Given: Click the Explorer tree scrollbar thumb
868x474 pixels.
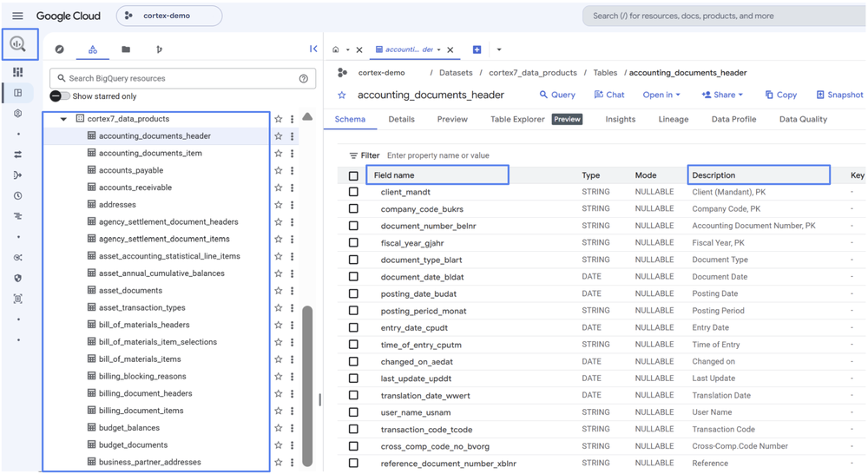Looking at the screenshot, I should (307, 386).
